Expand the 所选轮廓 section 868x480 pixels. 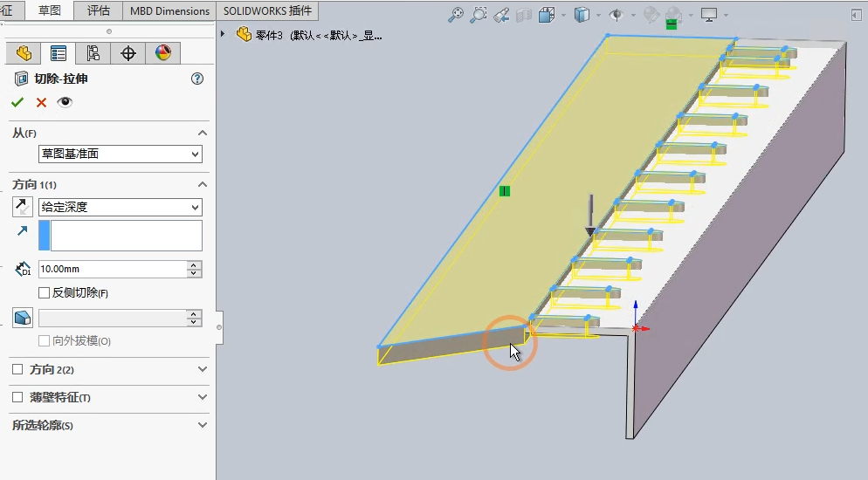(x=203, y=425)
